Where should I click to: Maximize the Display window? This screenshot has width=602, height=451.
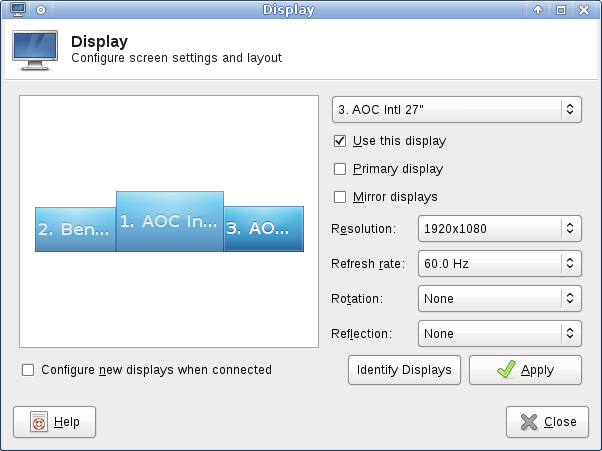pyautogui.click(x=561, y=10)
